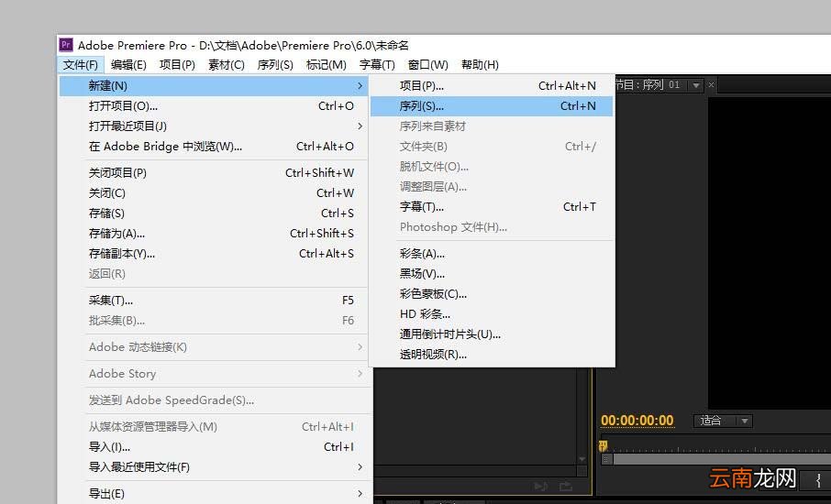The image size is (831, 504).
Task: Click 从媒体资源管理器导入(M) entry
Action: tap(212, 426)
